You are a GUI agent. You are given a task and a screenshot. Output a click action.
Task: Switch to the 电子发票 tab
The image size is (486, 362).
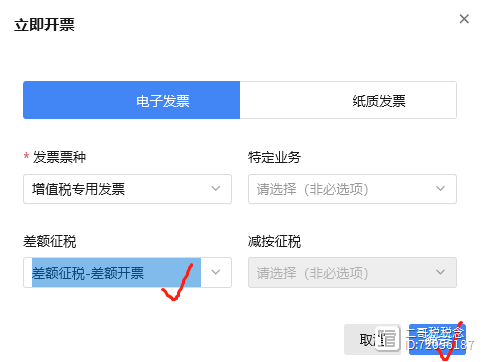pos(131,100)
